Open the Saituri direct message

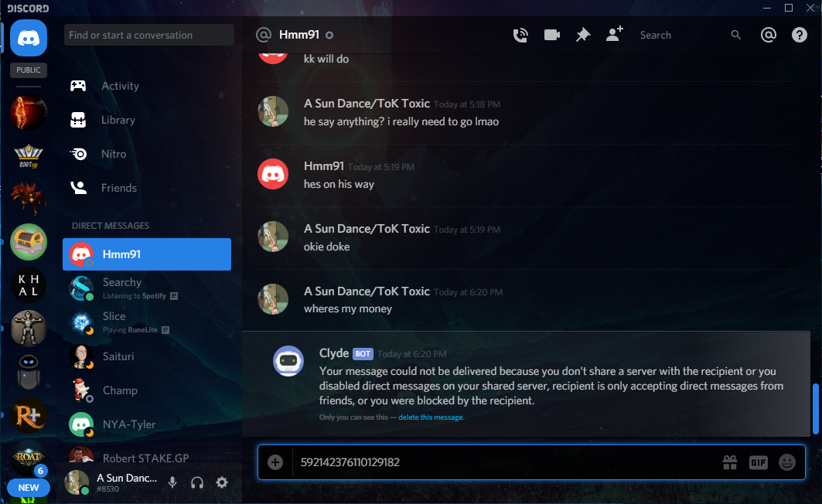(147, 356)
